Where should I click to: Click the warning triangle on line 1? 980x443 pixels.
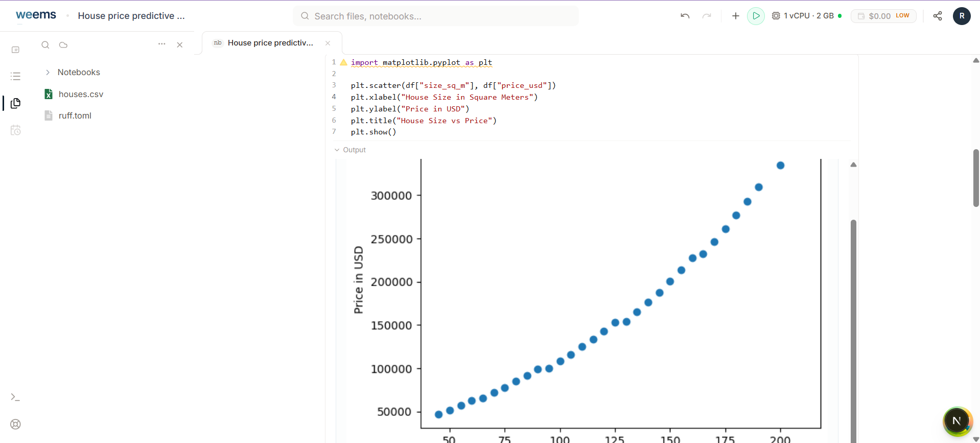pyautogui.click(x=344, y=62)
